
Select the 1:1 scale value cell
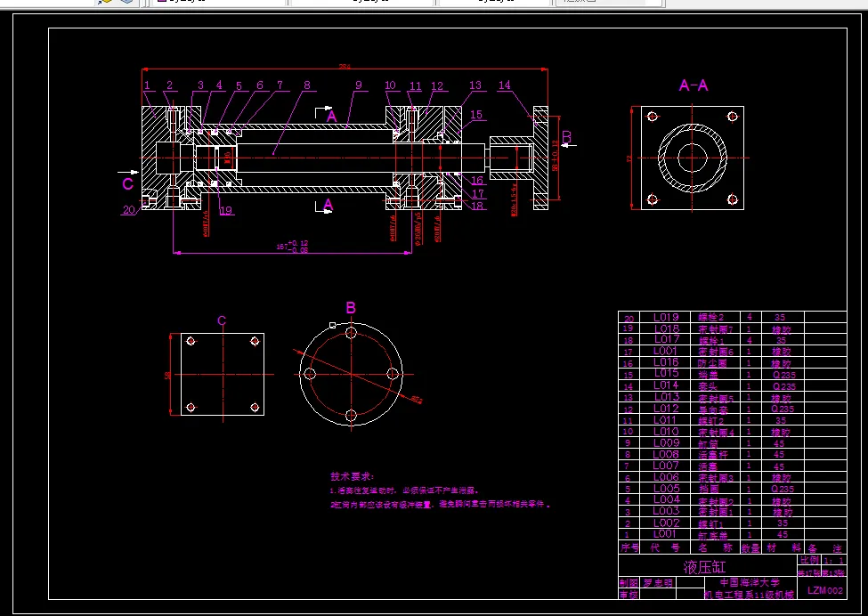pyautogui.click(x=835, y=560)
